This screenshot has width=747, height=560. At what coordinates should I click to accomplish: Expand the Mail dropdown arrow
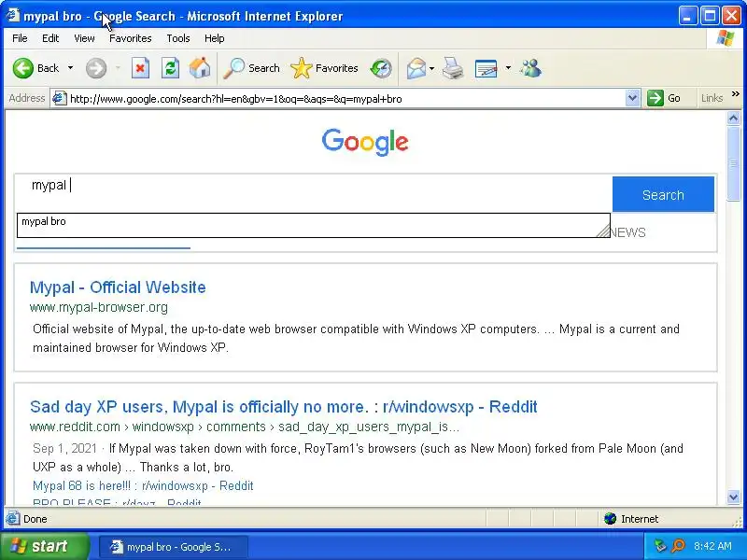(431, 68)
